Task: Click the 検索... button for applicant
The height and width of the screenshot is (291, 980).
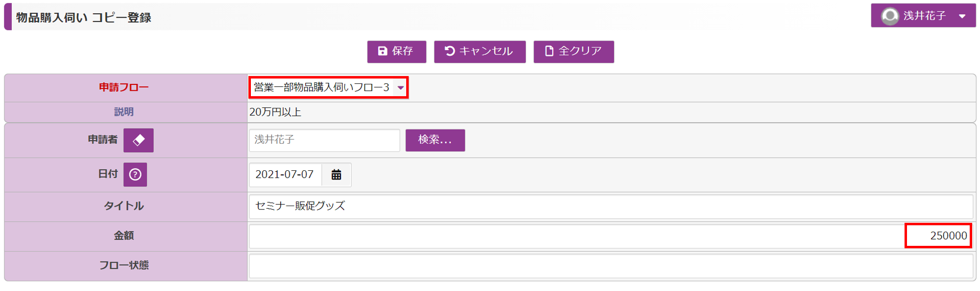Action: pos(435,140)
